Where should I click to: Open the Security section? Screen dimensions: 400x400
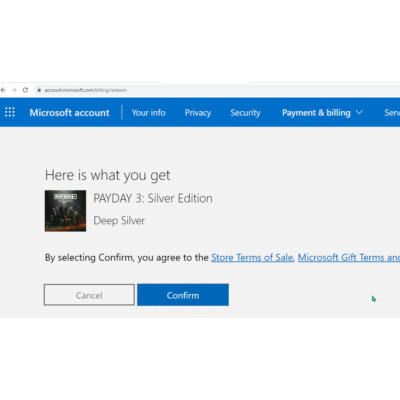click(245, 113)
